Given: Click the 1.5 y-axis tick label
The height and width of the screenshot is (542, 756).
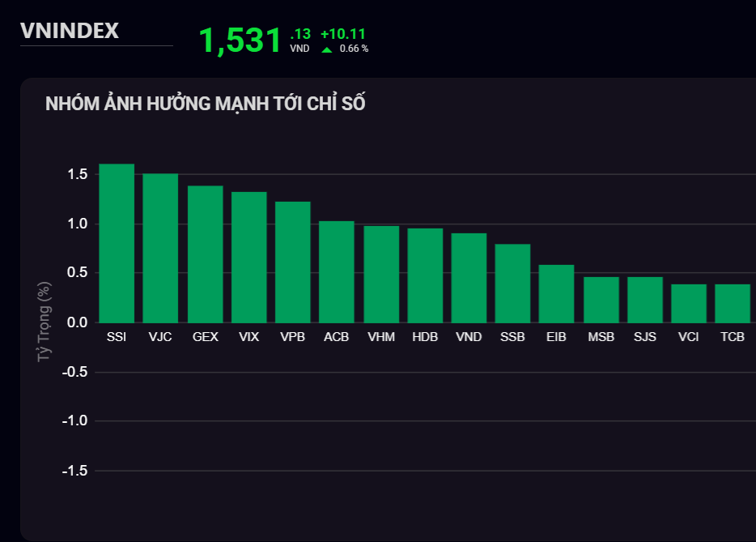Looking at the screenshot, I should pyautogui.click(x=78, y=174).
